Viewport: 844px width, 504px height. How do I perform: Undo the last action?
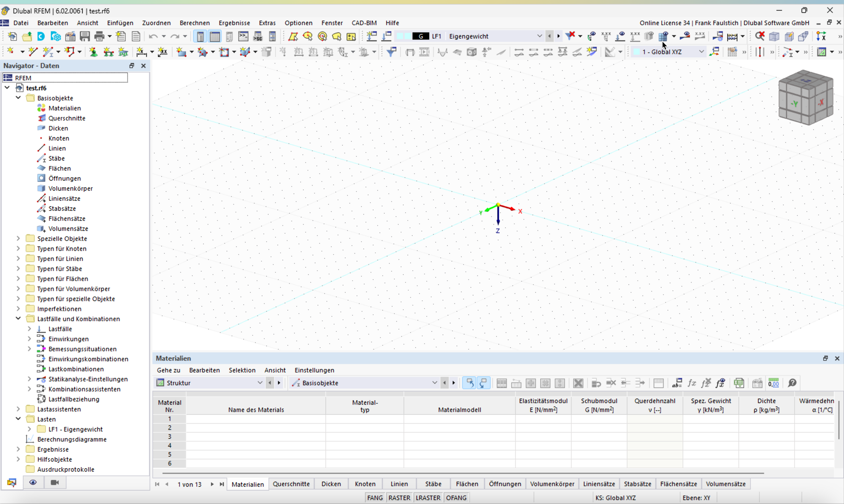click(x=153, y=36)
